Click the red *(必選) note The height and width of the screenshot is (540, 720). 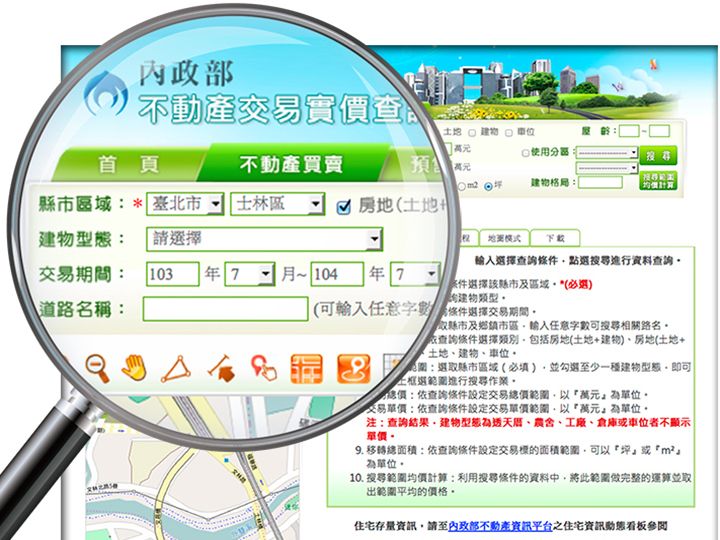[x=576, y=285]
